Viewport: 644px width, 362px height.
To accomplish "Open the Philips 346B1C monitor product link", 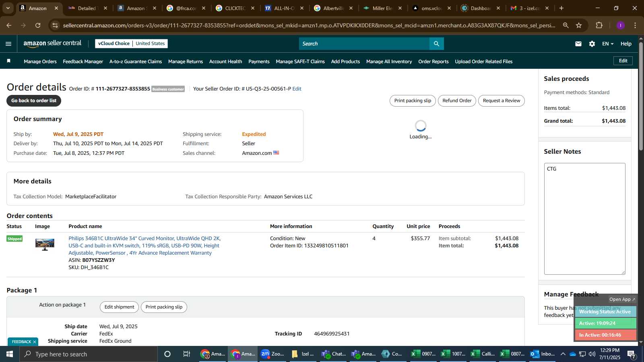I will click(x=144, y=246).
